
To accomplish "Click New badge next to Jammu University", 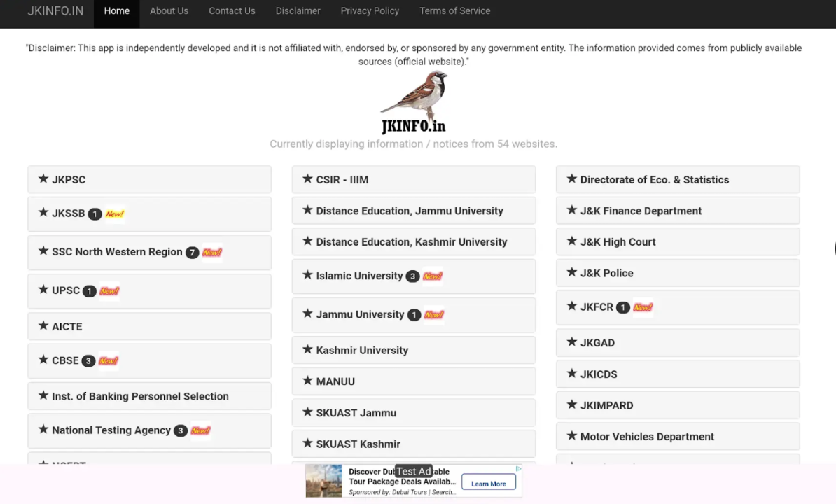I will coord(434,315).
